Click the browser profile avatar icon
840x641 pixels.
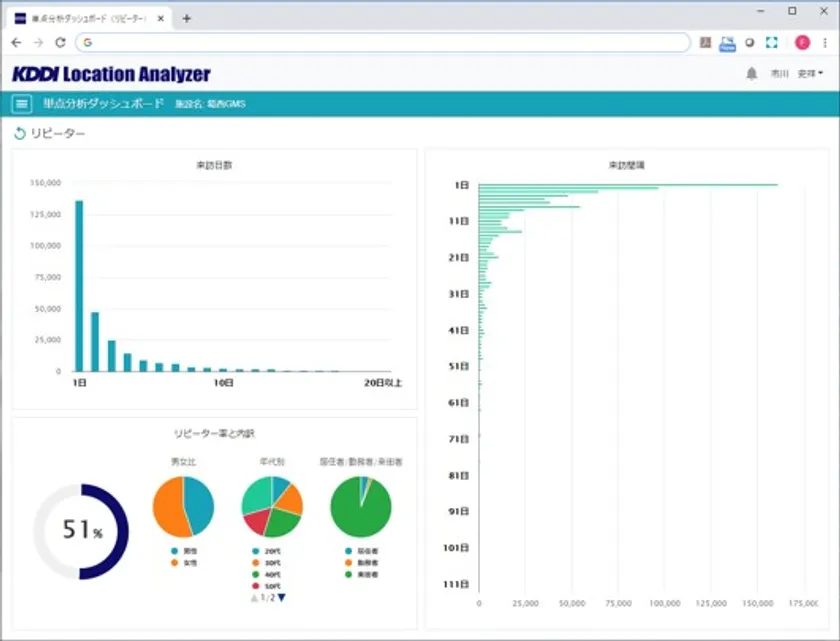point(801,43)
